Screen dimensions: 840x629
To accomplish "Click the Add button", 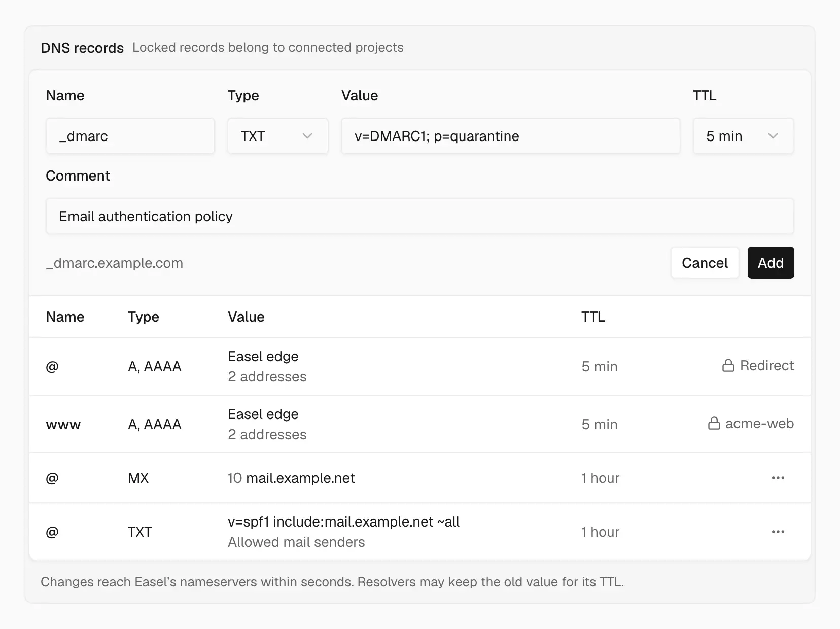I will point(771,263).
